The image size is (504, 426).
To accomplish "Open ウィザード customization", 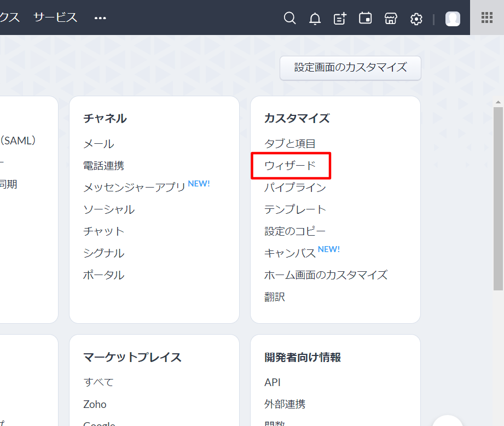I will click(x=290, y=166).
